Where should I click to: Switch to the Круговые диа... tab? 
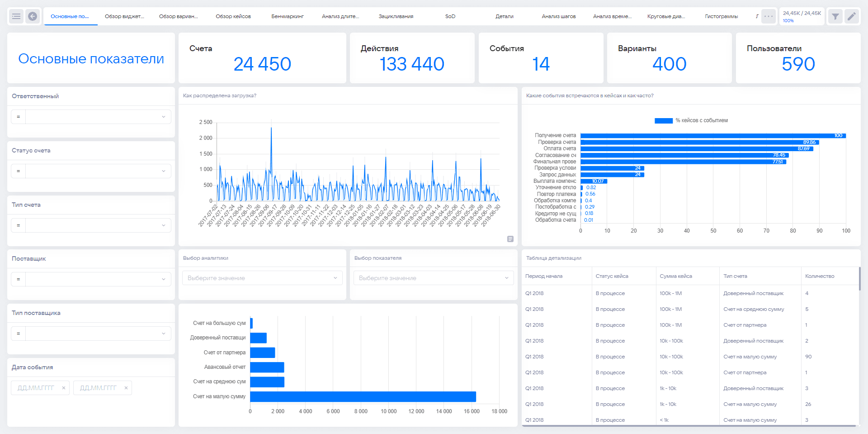[x=666, y=16]
